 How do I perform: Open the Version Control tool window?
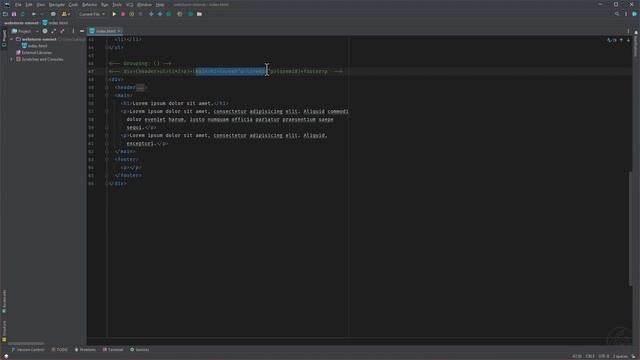[28, 350]
